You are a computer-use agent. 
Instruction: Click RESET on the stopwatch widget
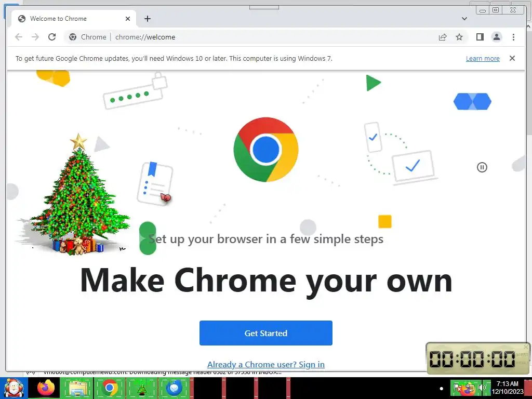[522, 363]
